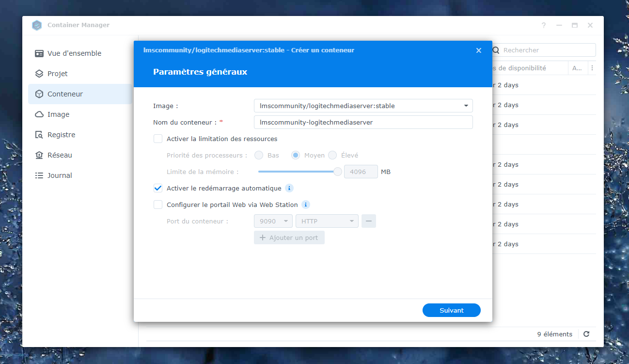This screenshot has height=364, width=629.
Task: Click the Vue d'ensemble sidebar icon
Action: [x=39, y=53]
